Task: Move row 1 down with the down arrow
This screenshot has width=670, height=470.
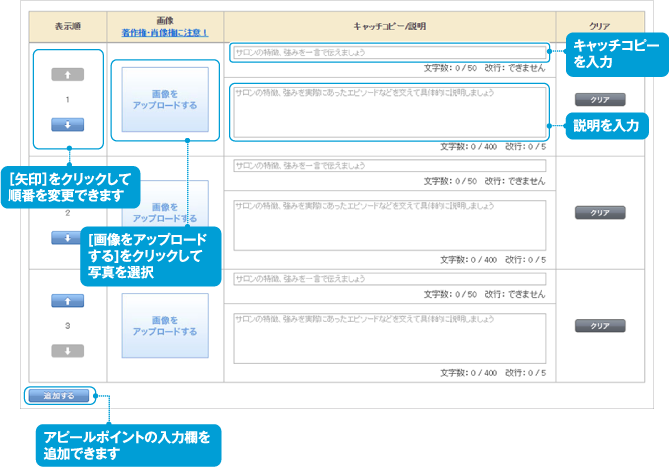Action: tap(67, 125)
